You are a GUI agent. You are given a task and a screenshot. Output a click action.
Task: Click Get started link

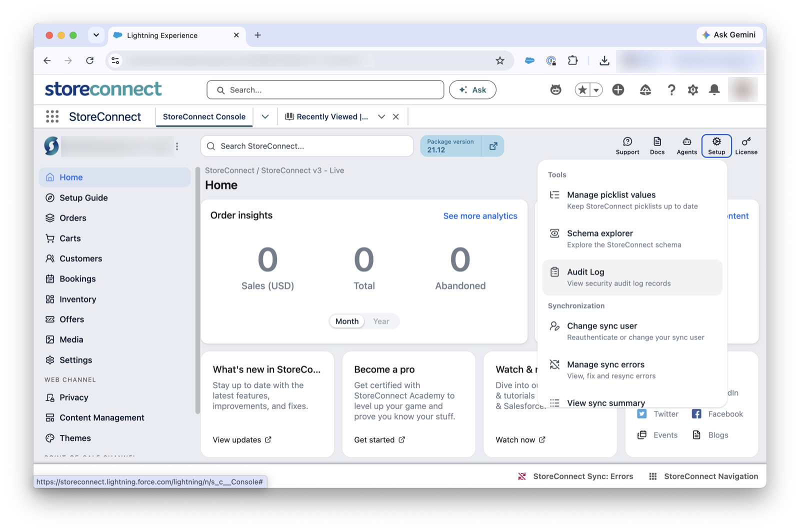point(379,439)
